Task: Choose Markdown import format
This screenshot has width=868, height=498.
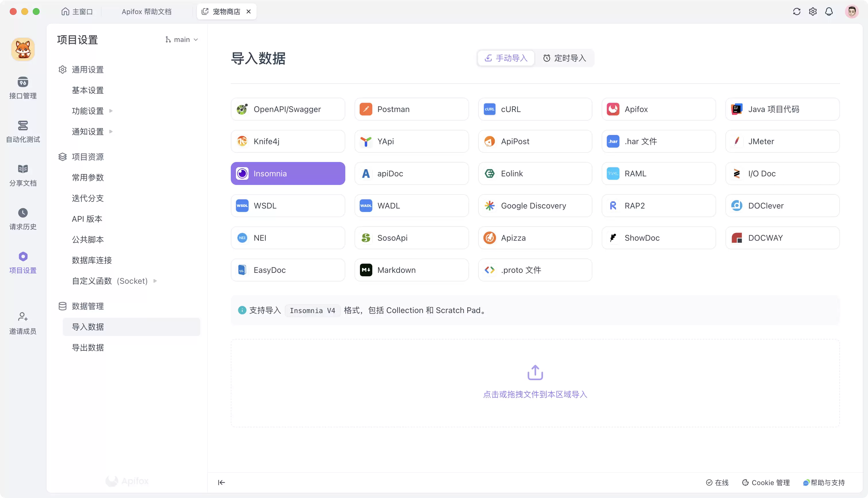Action: coord(411,270)
